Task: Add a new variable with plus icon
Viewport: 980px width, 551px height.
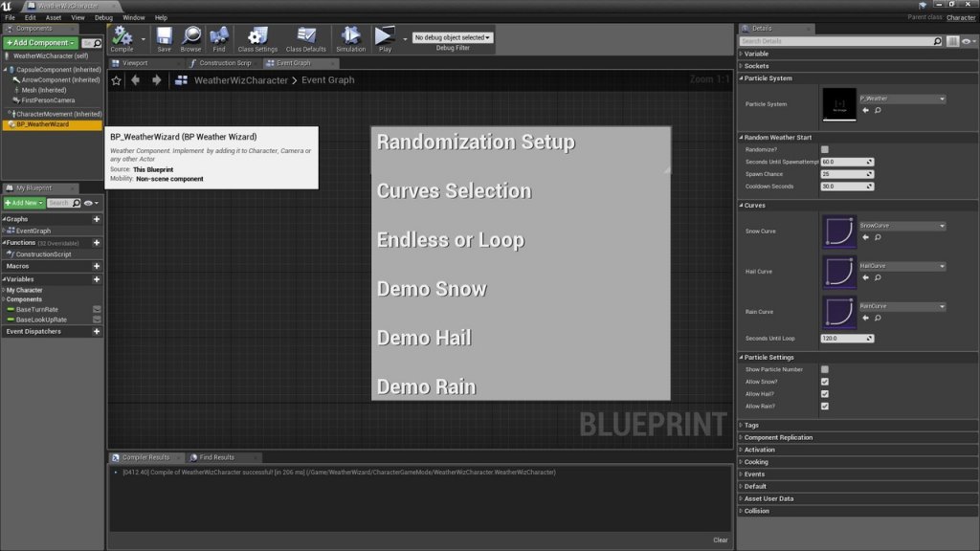Action: click(97, 279)
